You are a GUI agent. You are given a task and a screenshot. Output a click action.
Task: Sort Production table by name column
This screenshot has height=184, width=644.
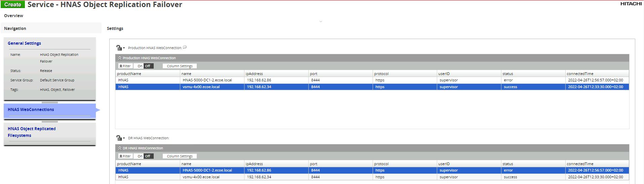[x=212, y=74]
